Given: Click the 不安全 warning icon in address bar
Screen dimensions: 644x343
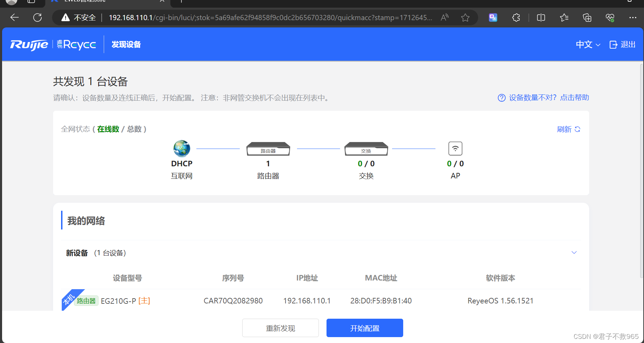Looking at the screenshot, I should coord(66,17).
